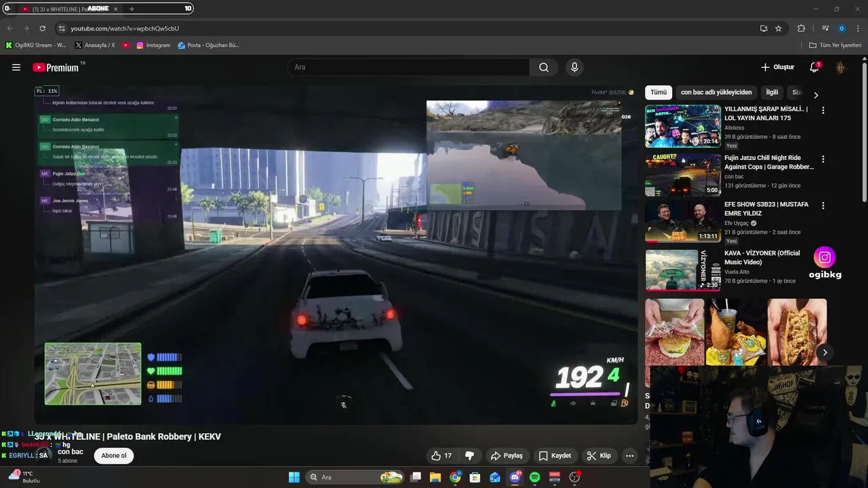
Task: Open YouTube notifications bell
Action: [x=814, y=67]
